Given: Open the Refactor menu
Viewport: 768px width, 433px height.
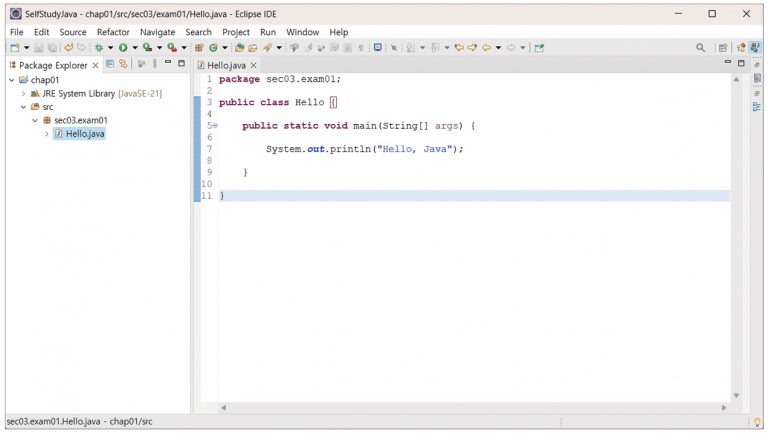Looking at the screenshot, I should [113, 32].
